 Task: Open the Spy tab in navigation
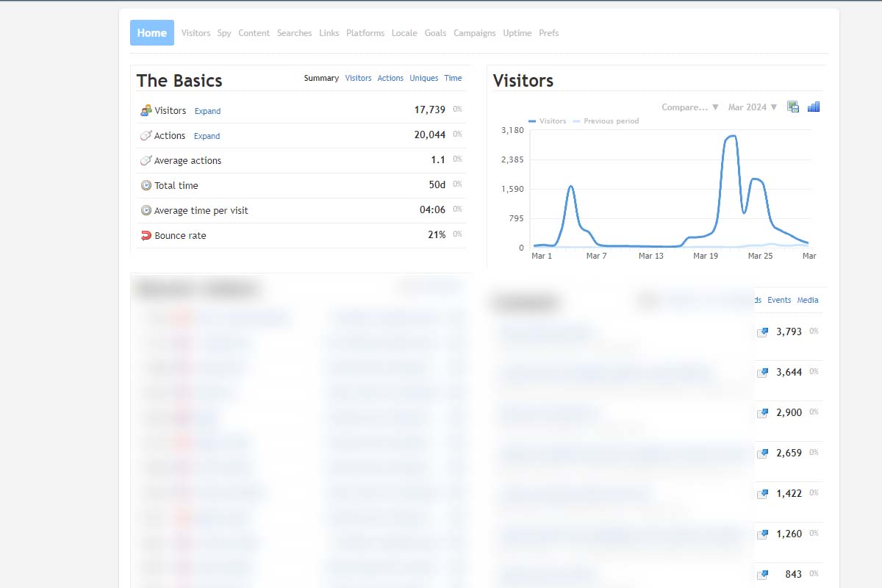pyautogui.click(x=224, y=33)
